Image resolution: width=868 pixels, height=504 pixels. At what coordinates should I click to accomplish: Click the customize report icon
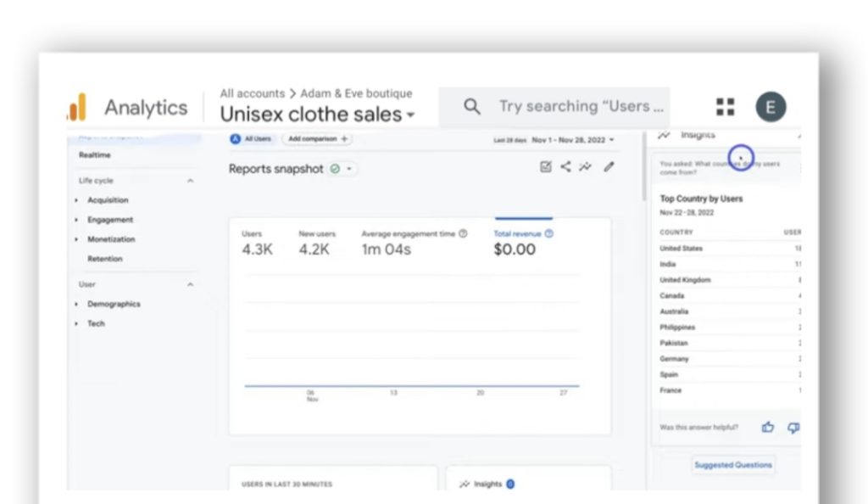point(546,167)
